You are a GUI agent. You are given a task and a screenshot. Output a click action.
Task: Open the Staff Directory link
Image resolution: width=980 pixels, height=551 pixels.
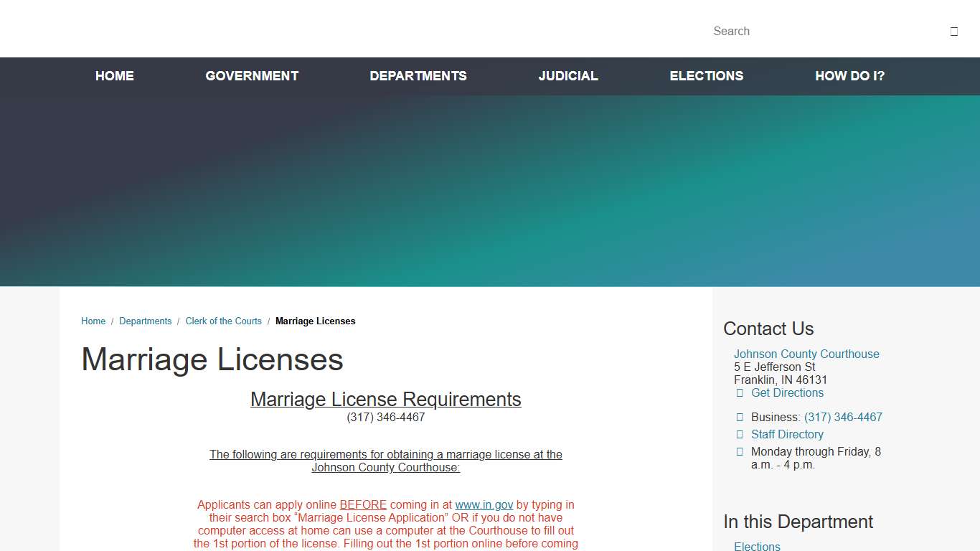[787, 434]
